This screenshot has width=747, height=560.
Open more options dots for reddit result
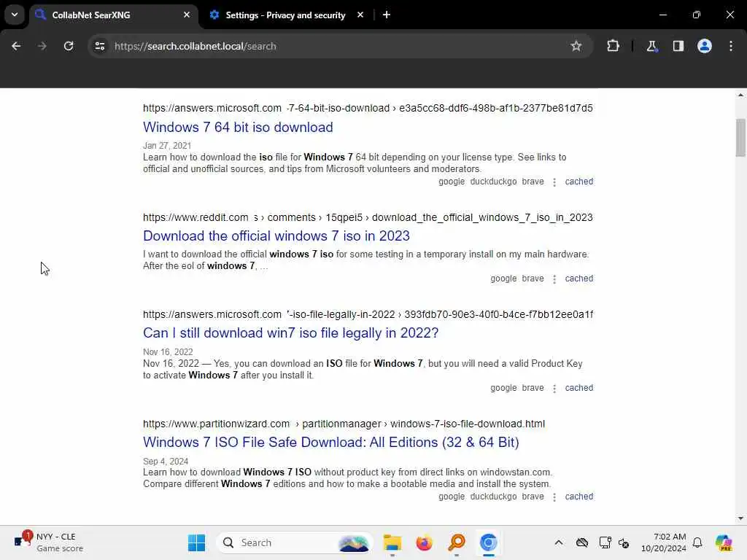pos(554,279)
